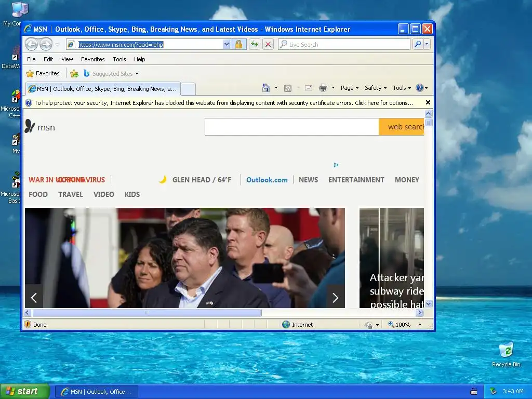Open the Outlook.com link
532x399 pixels.
click(x=267, y=180)
